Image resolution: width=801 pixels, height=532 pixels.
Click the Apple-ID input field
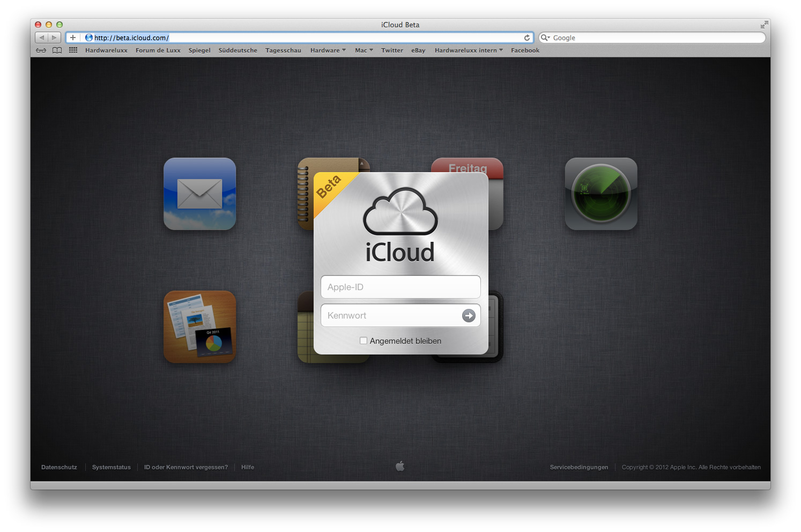[x=400, y=287]
